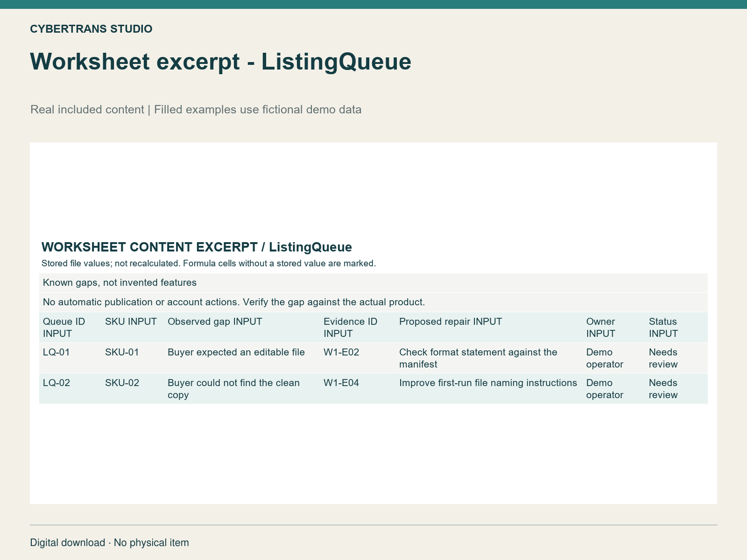This screenshot has height=560, width=747.
Task: Click the 'Digital download · No physical item' footer
Action: pos(109,543)
